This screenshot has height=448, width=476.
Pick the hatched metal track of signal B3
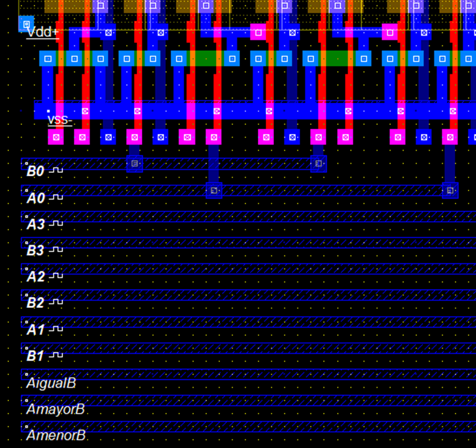[248, 243]
